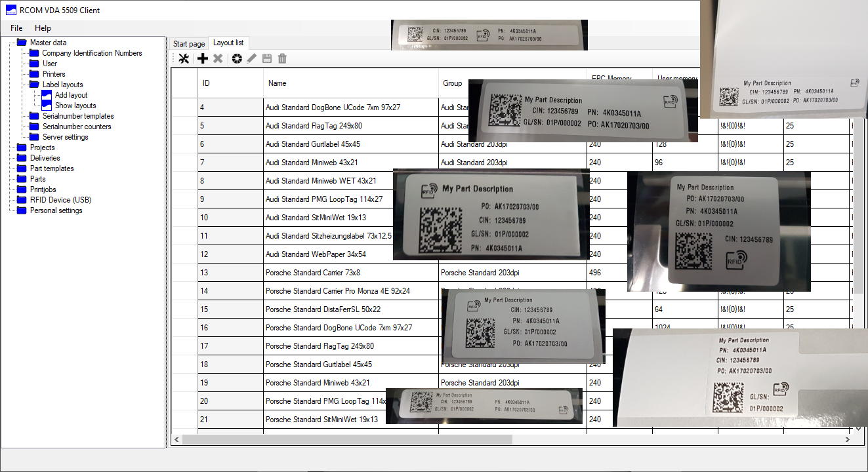
Task: Select 'Audi Standard FlagTag 249x80' row
Action: [351, 125]
